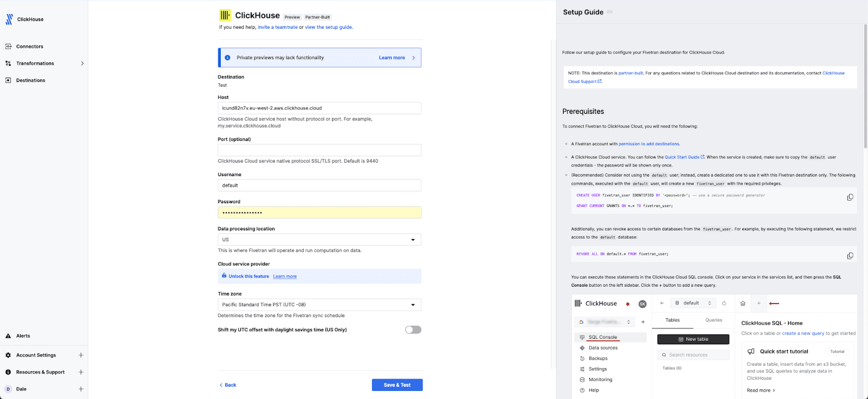This screenshot has width=868, height=399.
Task: Click into the Port optional field
Action: click(319, 150)
